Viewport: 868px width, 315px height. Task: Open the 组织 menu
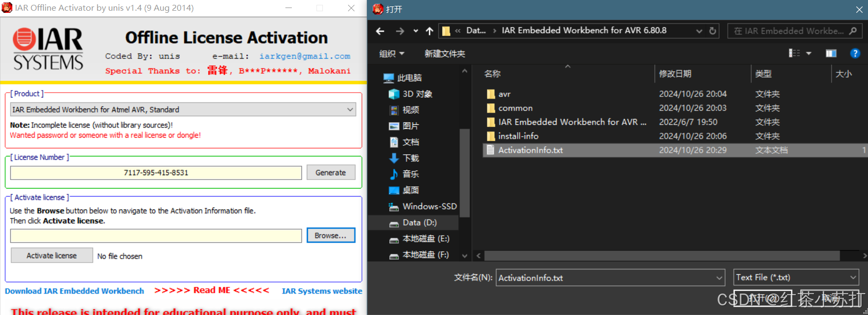[x=391, y=54]
